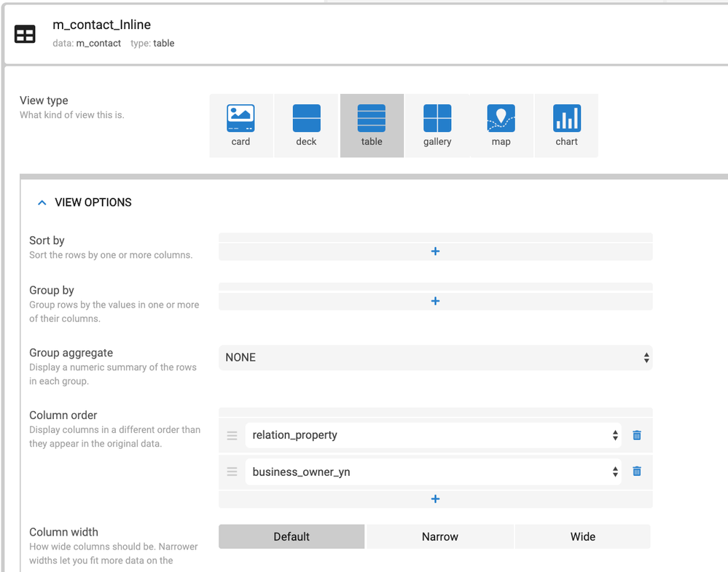Click the View type label

(44, 101)
